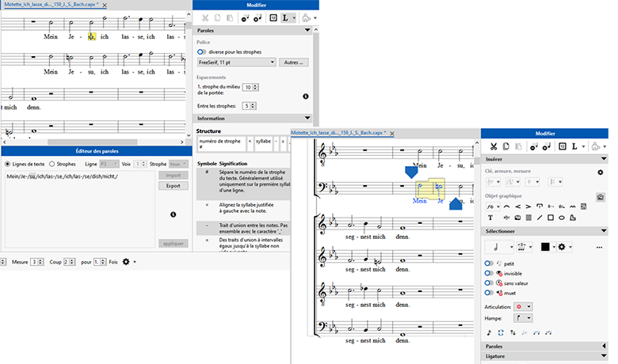Viewport: 618px width, 364px height.
Task: Click the info icon in Espacements section
Action: [x=306, y=97]
